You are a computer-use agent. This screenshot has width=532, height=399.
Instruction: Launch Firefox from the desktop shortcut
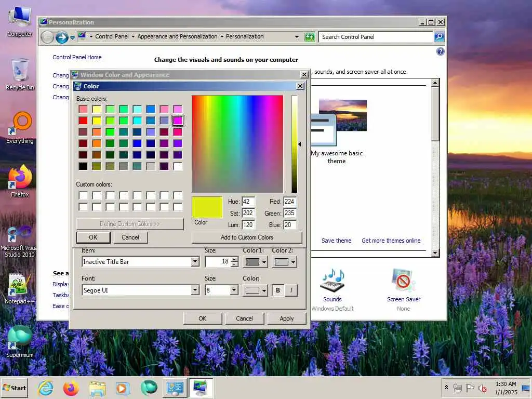pyautogui.click(x=20, y=181)
